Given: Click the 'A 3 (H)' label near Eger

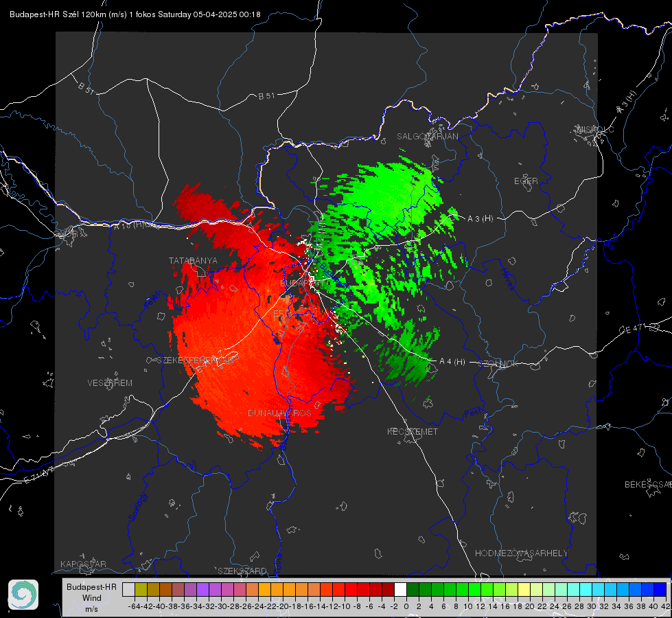Looking at the screenshot, I should click(480, 219).
